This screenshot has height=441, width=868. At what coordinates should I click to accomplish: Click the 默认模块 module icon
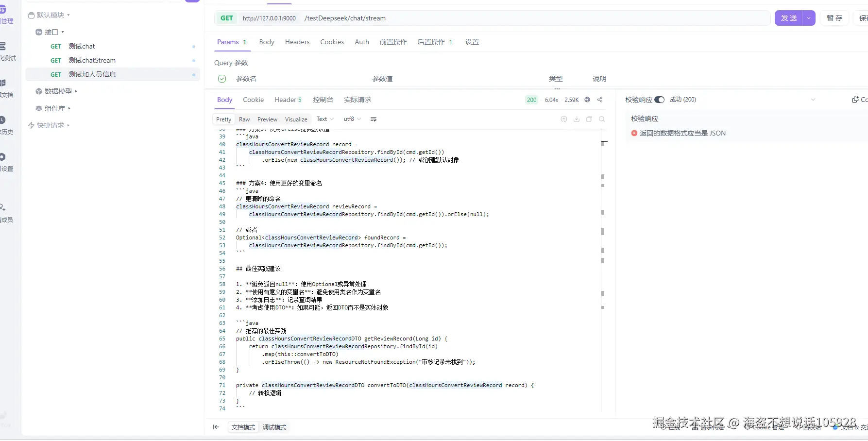click(x=31, y=15)
